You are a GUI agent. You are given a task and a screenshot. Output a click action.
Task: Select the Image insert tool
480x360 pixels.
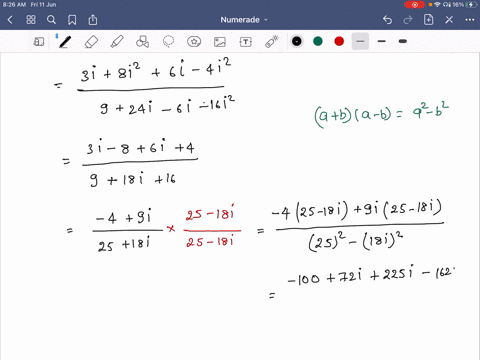pyautogui.click(x=220, y=42)
